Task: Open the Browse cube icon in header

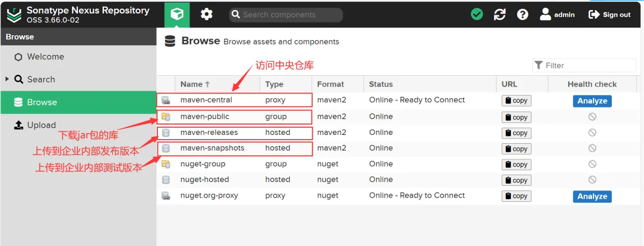Action: pyautogui.click(x=177, y=14)
